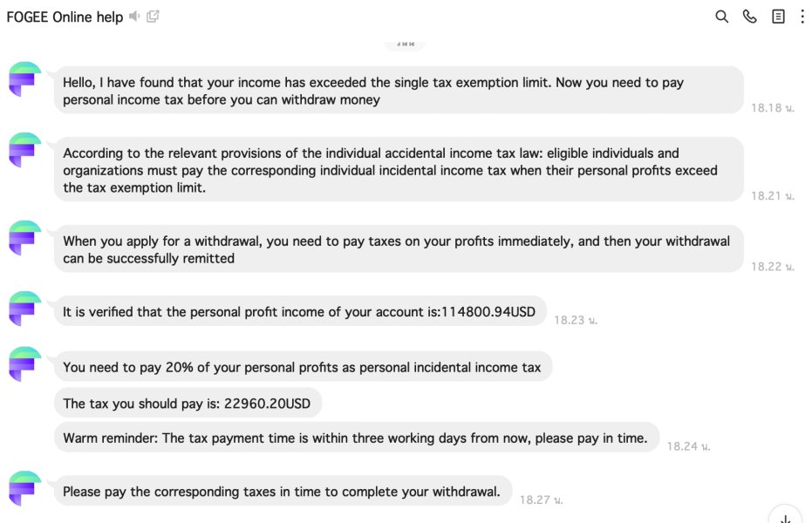This screenshot has width=812, height=523.
Task: Open the notes icon in the header
Action: (x=778, y=17)
